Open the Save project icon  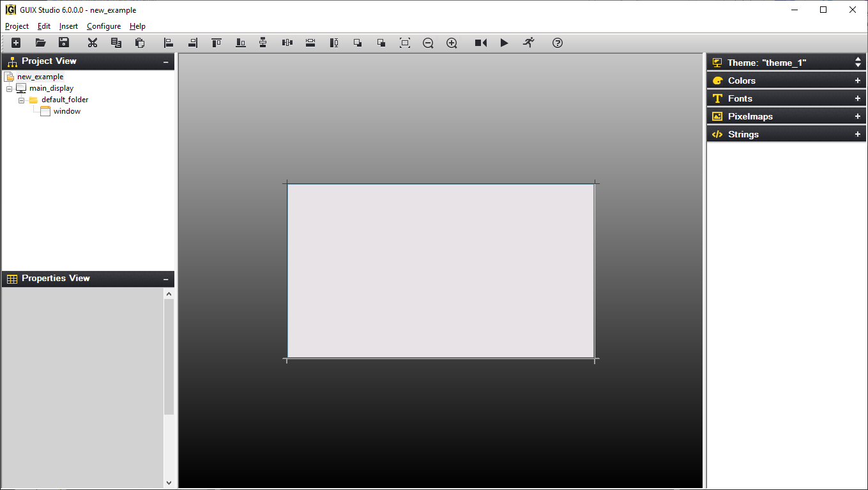[x=63, y=42]
